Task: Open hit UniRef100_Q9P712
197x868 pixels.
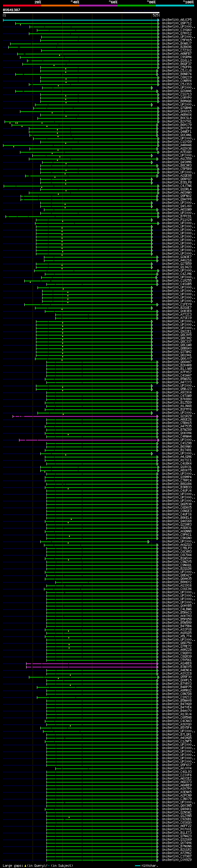Action: tap(177, 23)
